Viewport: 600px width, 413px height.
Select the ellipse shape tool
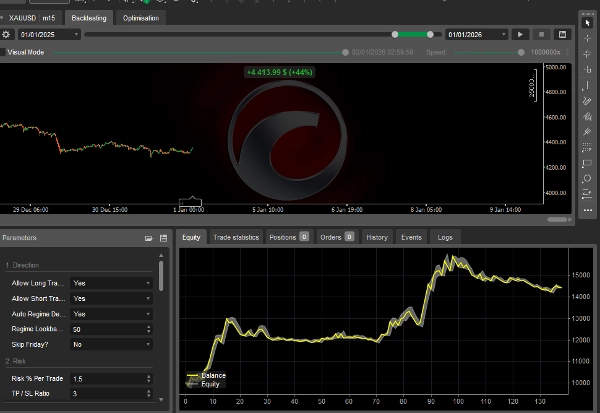pyautogui.click(x=587, y=179)
